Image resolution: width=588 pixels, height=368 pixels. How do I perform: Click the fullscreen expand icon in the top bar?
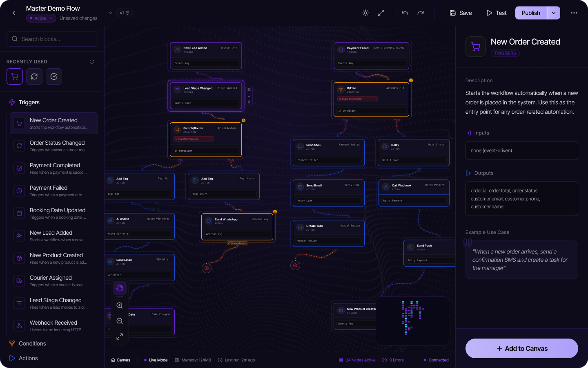point(381,13)
